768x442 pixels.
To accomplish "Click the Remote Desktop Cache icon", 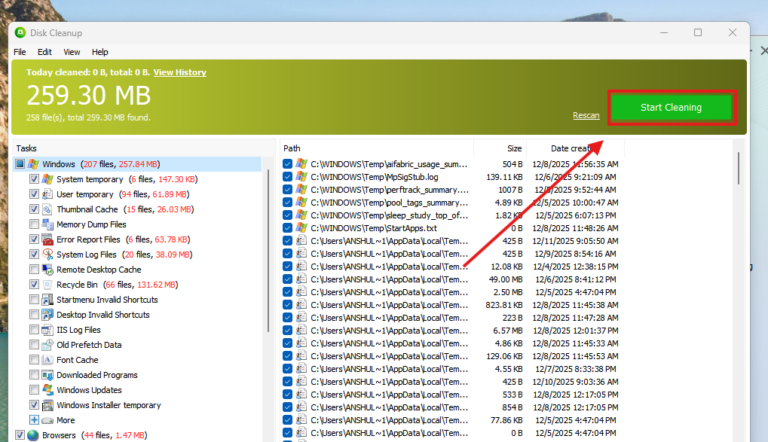I will 48,270.
